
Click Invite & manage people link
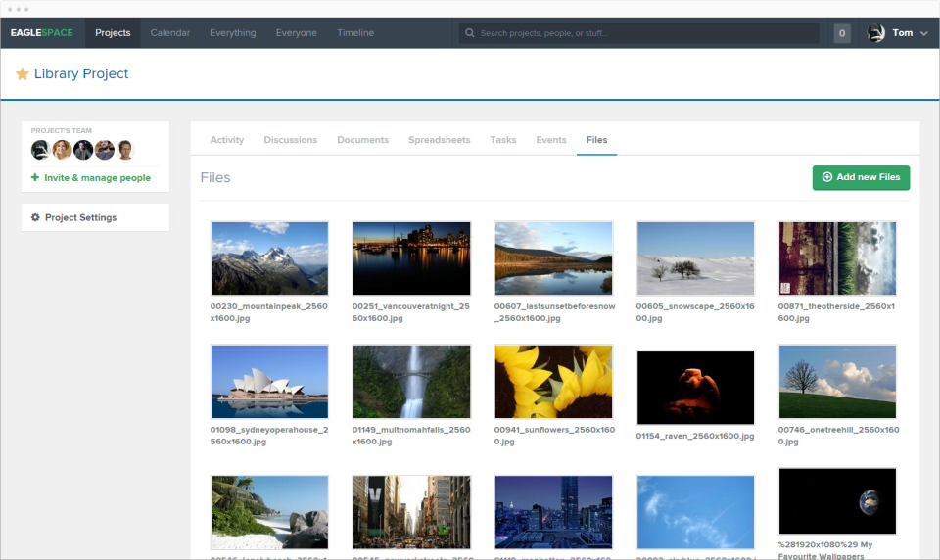97,177
